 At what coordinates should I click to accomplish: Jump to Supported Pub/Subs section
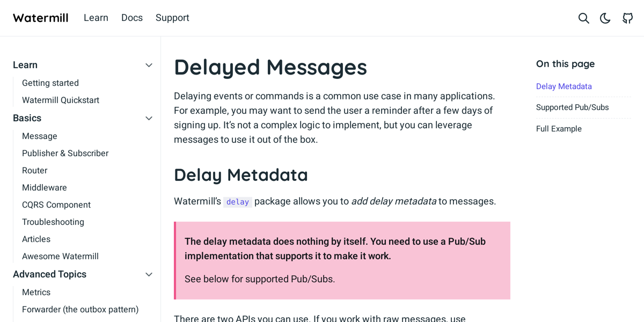(x=572, y=107)
